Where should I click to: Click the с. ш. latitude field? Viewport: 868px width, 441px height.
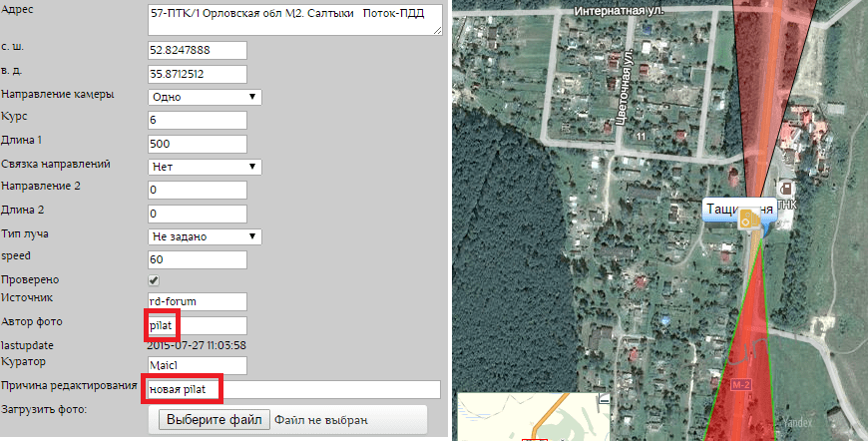[x=196, y=51]
